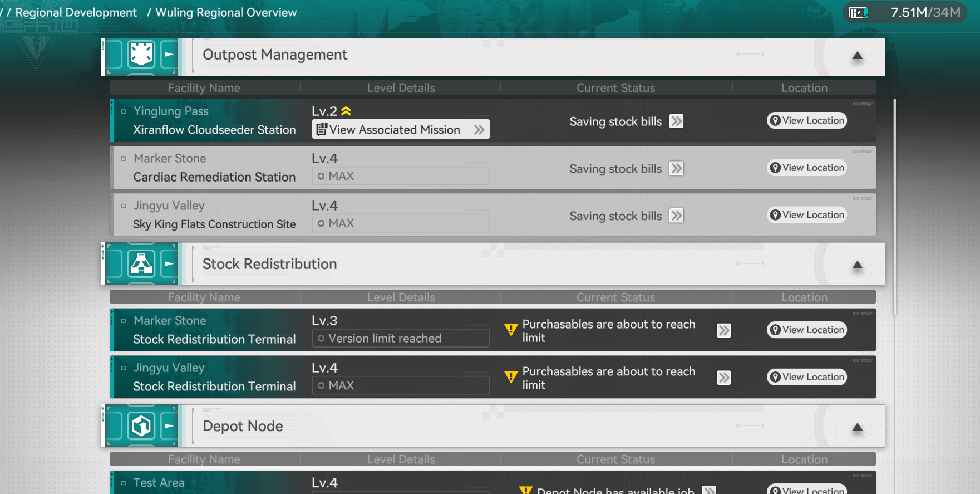Viewport: 980px width, 494px height.
Task: Open status arrow for Test Area Depot Node
Action: click(x=709, y=490)
